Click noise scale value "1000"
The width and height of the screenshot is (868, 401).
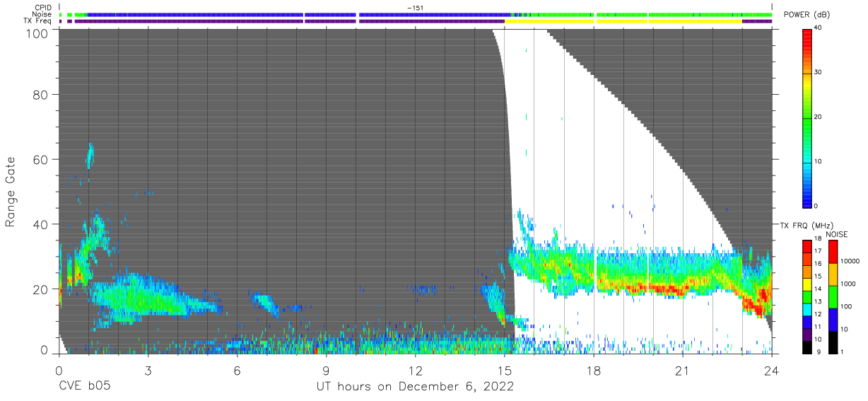pyautogui.click(x=847, y=284)
